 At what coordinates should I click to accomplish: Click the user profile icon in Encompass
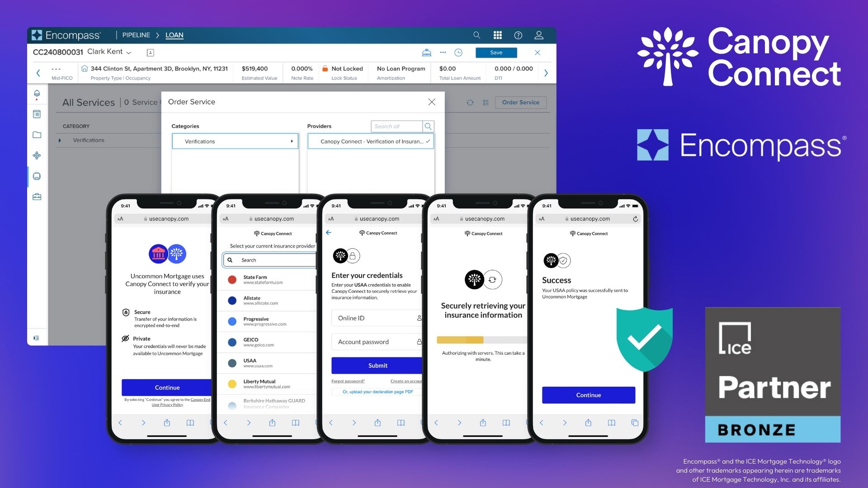click(x=538, y=35)
